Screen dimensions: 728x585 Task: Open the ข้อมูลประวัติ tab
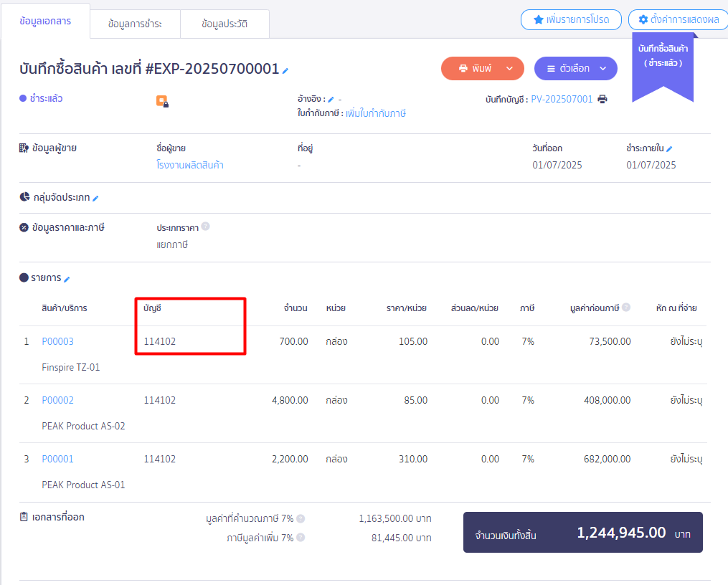[224, 24]
